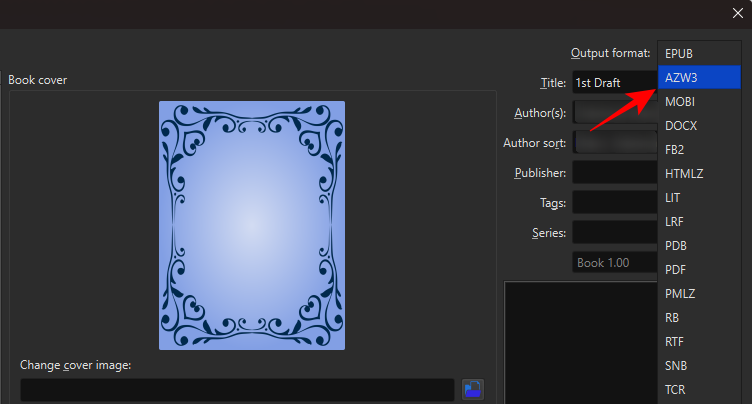The image size is (752, 404).
Task: Pick MOBI as output format
Action: point(699,102)
